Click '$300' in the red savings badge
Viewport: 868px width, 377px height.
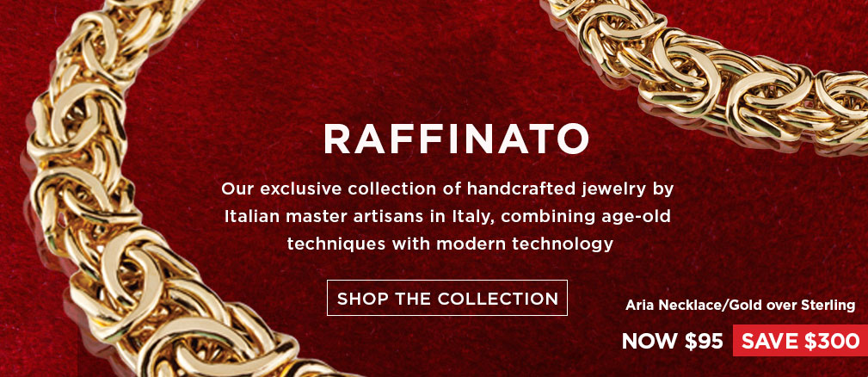tap(832, 342)
